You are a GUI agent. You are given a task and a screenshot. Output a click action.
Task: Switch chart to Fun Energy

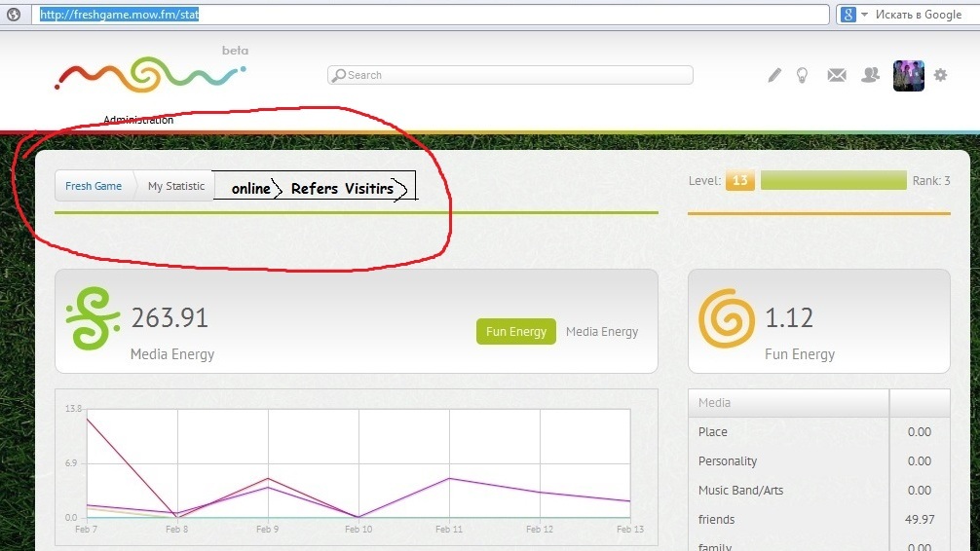(516, 332)
